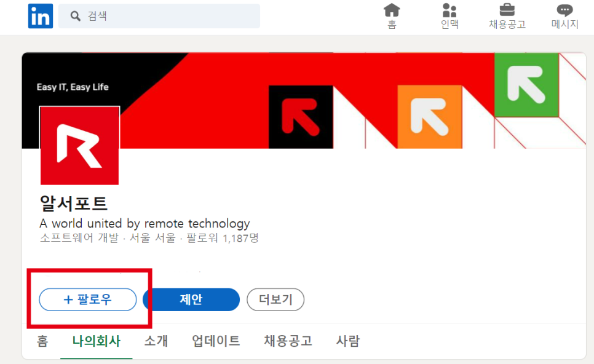Click the LinkedIn logo
Screen dimensions: 594x364
click(x=41, y=16)
